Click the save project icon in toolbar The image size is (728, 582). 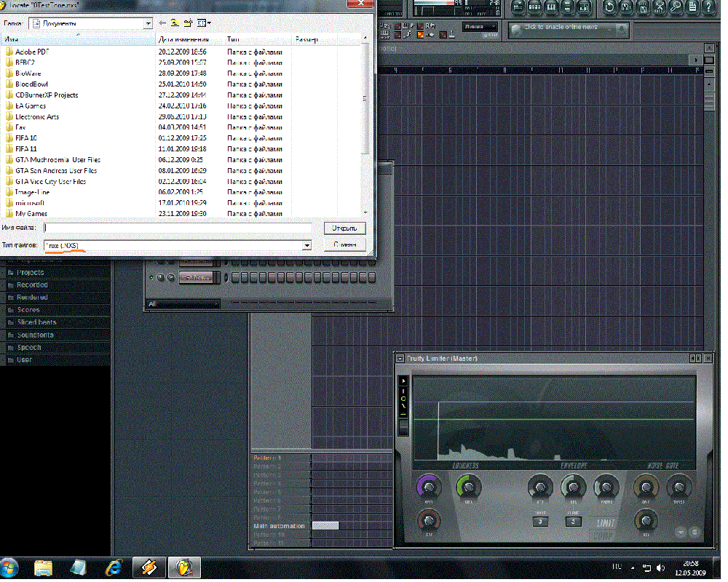point(626,7)
